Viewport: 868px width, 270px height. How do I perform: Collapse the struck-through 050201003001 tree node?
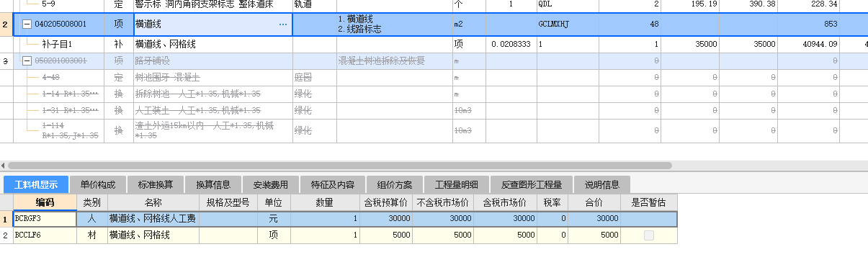(27, 61)
